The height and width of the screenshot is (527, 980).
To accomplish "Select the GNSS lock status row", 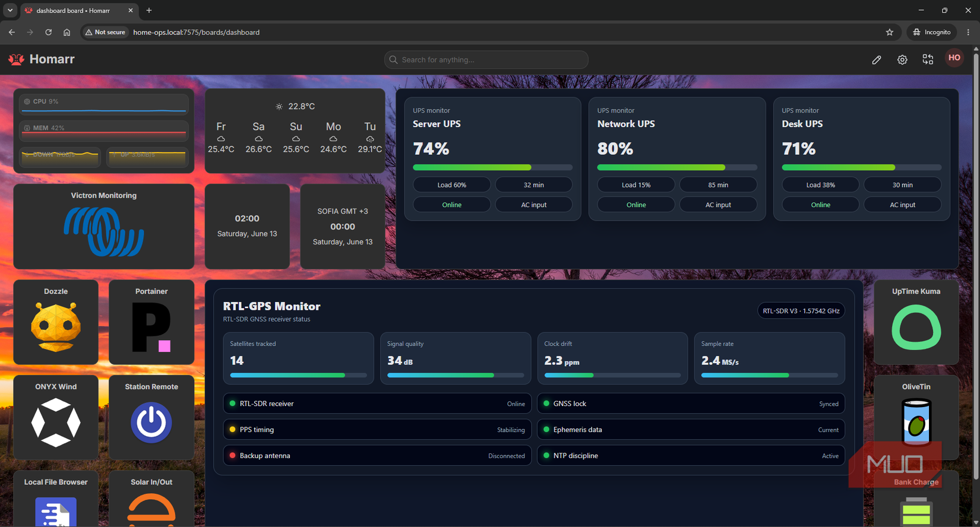I will (x=691, y=404).
